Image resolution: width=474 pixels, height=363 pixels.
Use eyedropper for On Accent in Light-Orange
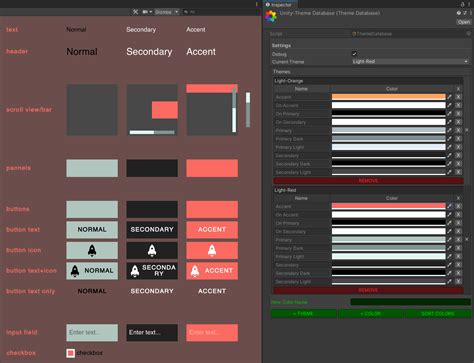click(x=450, y=105)
